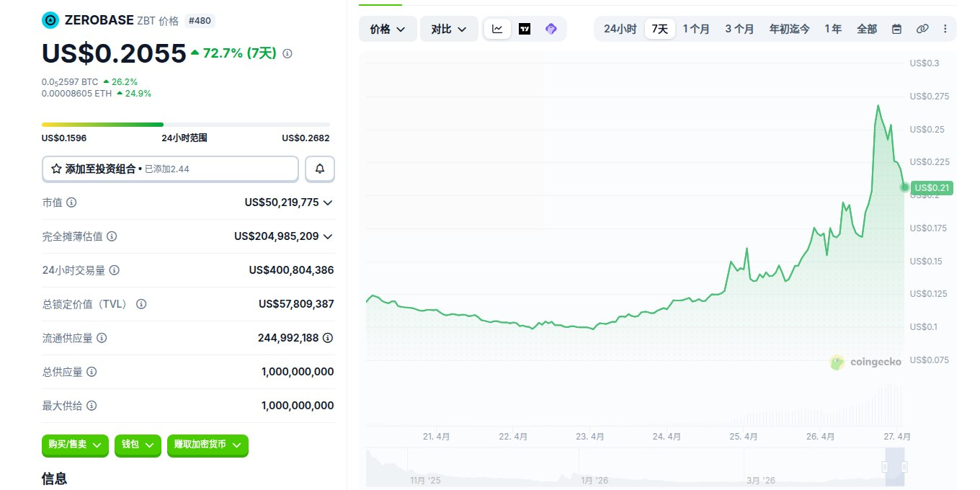
Task: Open info icon next to 72.7% (7天)
Action: (x=288, y=53)
